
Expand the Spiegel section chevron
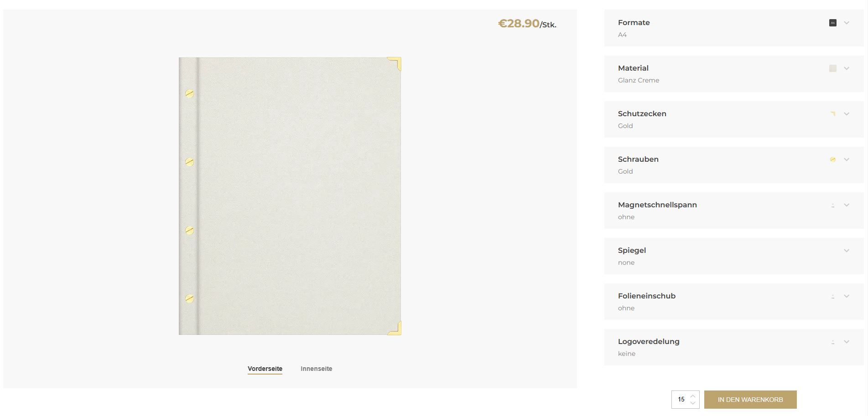pos(847,251)
